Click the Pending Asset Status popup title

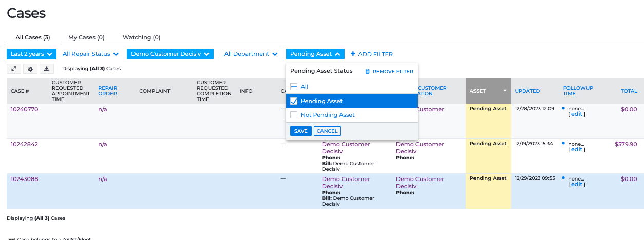click(321, 71)
